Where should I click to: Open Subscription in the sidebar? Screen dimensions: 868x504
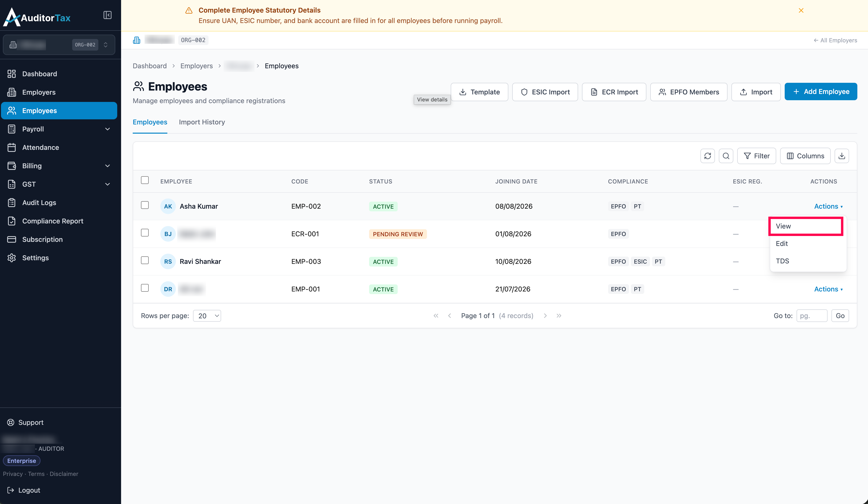59,239
